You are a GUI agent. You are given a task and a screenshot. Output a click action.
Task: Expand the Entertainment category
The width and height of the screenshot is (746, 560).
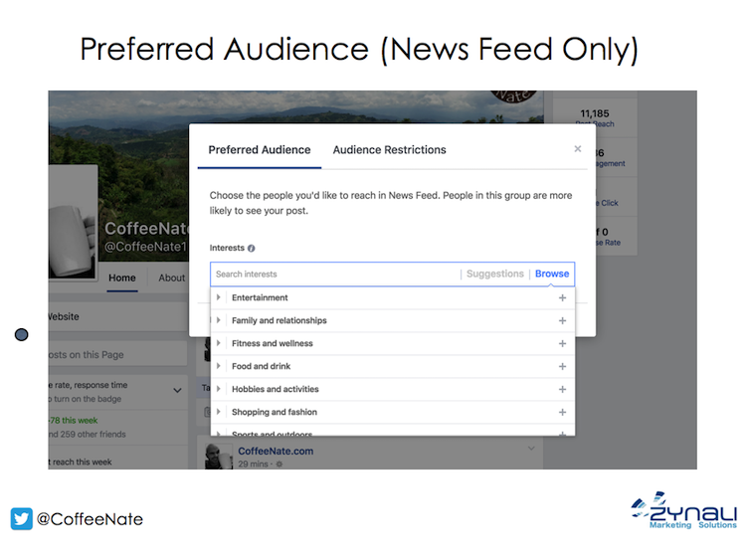tap(219, 297)
